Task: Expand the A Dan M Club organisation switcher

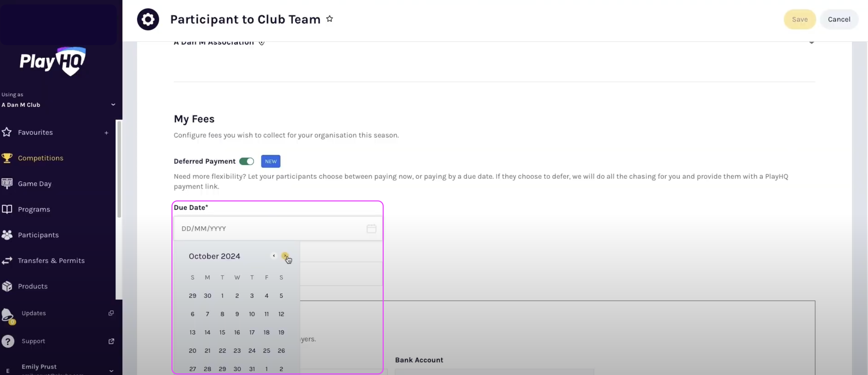Action: pos(113,105)
